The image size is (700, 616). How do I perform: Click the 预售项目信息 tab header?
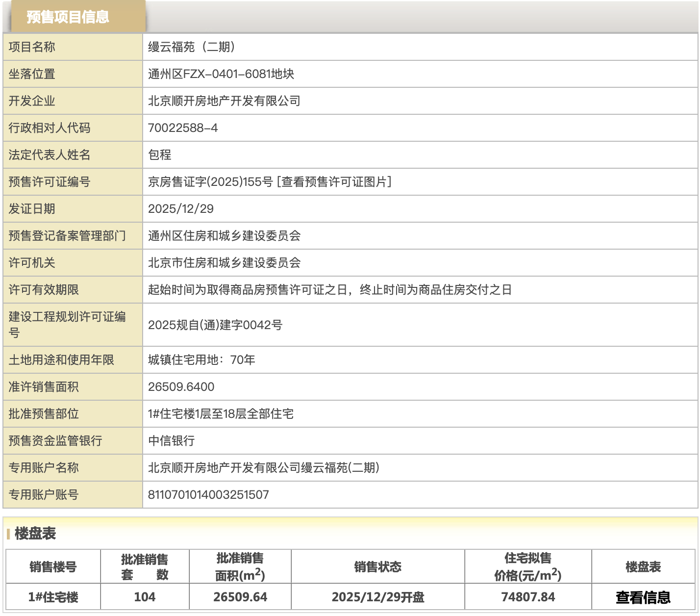click(68, 17)
